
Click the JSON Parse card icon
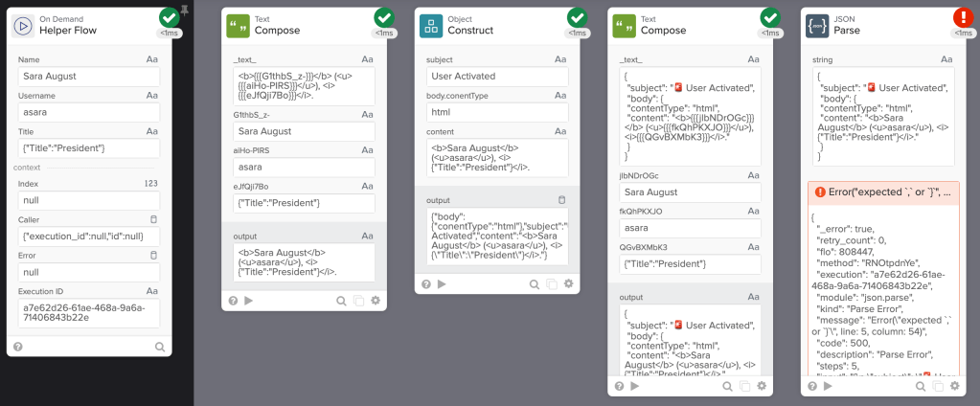(816, 26)
